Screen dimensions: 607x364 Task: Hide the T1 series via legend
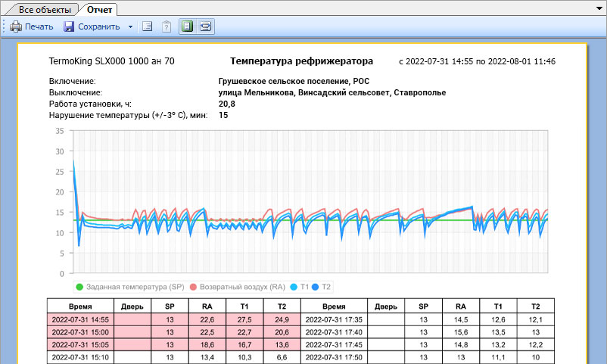tap(300, 287)
